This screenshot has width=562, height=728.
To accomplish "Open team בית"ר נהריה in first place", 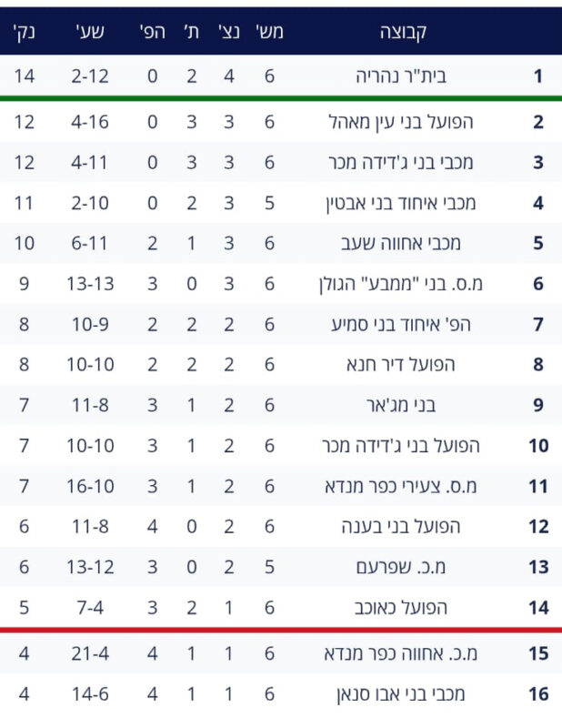I will 402,76.
